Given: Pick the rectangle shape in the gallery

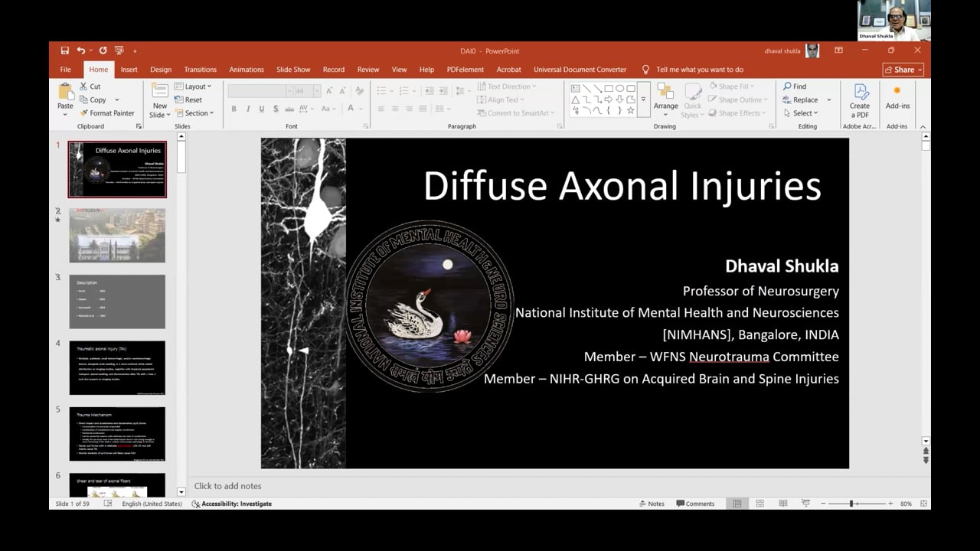Looking at the screenshot, I should pyautogui.click(x=609, y=89).
